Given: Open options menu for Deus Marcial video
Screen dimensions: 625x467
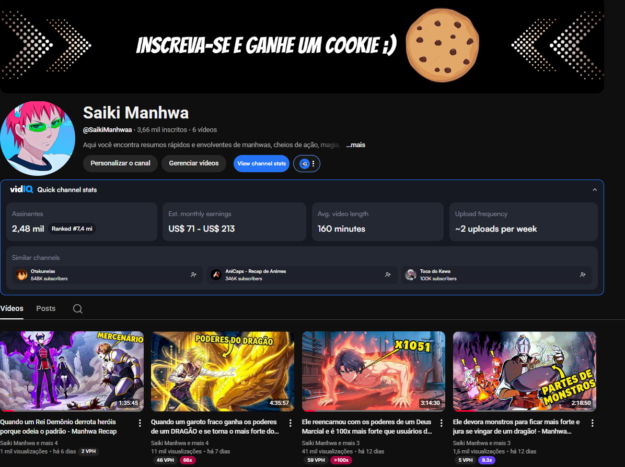Looking at the screenshot, I should (x=441, y=423).
